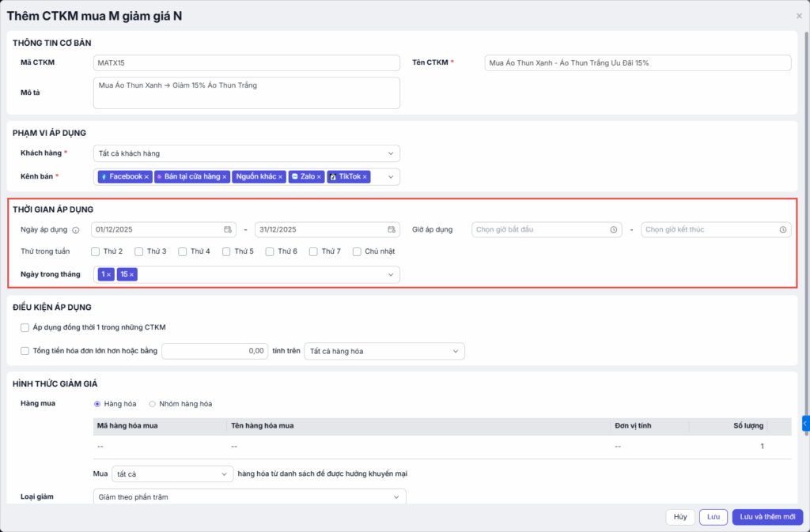Open the Khách hàng dropdown
Viewport: 810px width, 532px height.
click(x=246, y=153)
